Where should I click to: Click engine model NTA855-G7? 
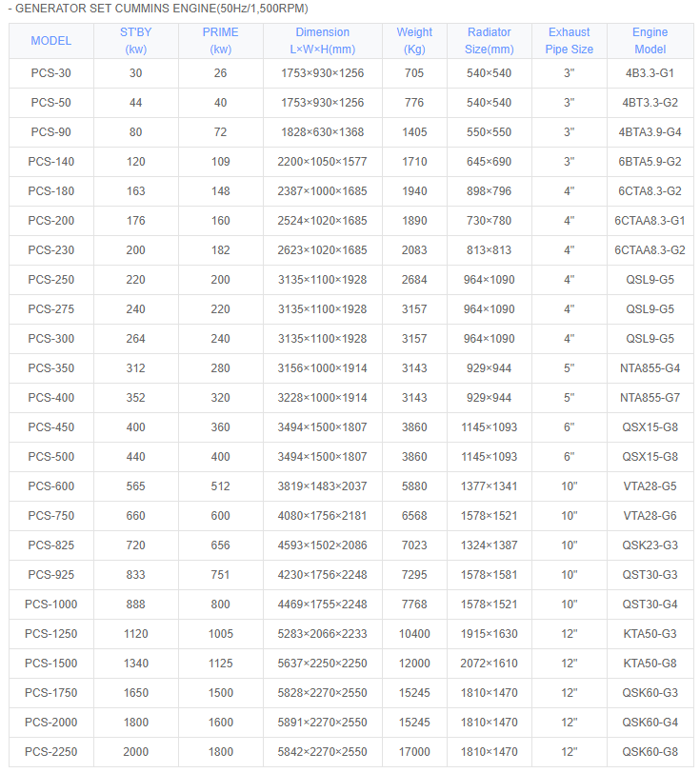(650, 398)
